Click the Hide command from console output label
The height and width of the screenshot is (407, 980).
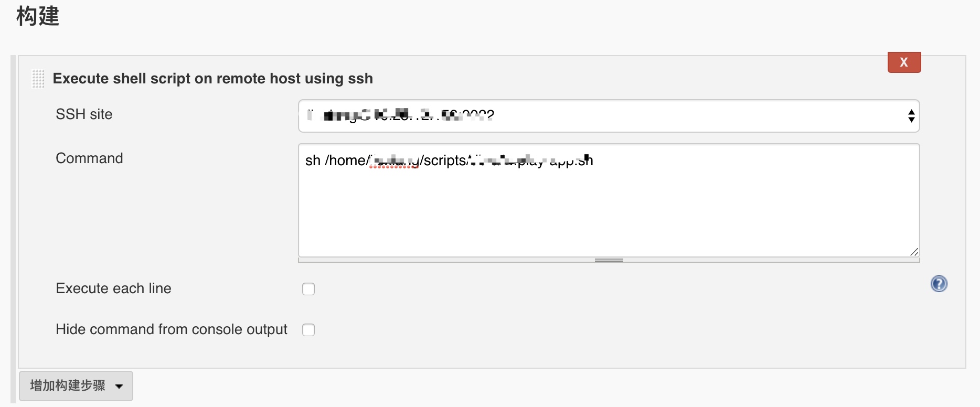pos(171,329)
